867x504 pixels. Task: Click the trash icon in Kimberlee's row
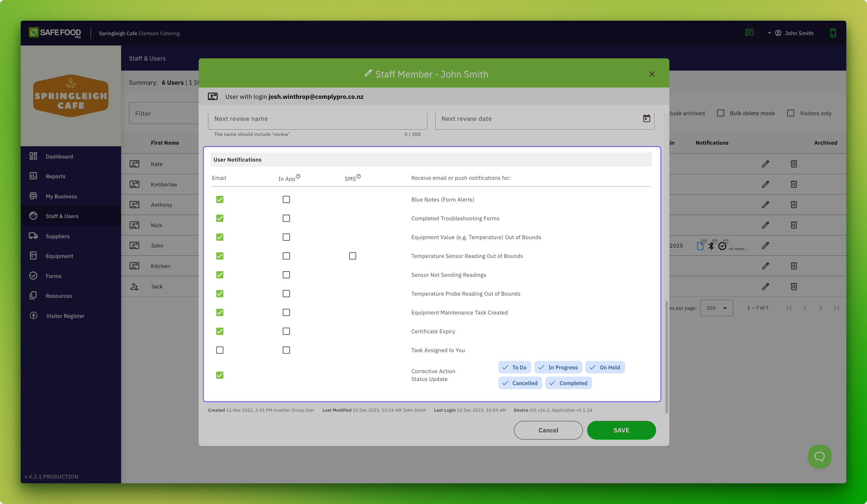tap(794, 185)
